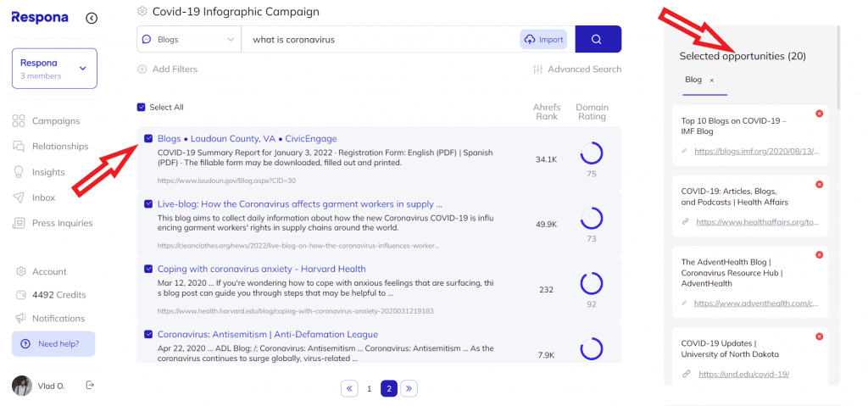Click the logout icon next to Vlad O.

click(x=90, y=385)
